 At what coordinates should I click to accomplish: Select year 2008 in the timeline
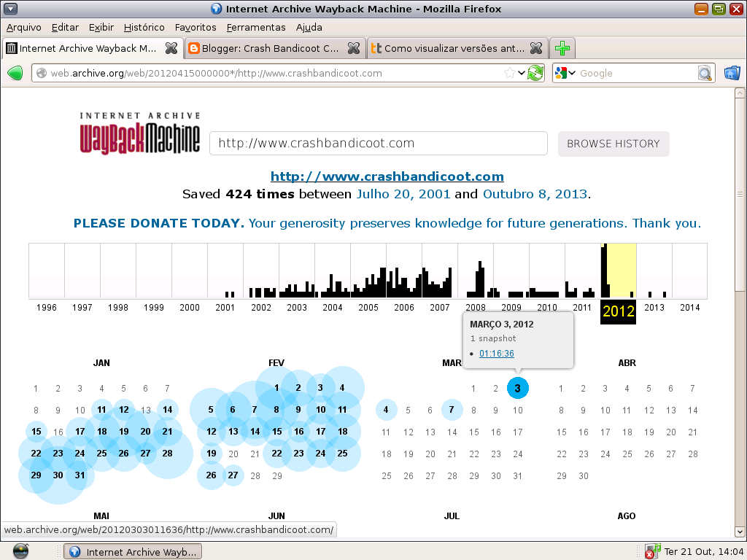(476, 307)
